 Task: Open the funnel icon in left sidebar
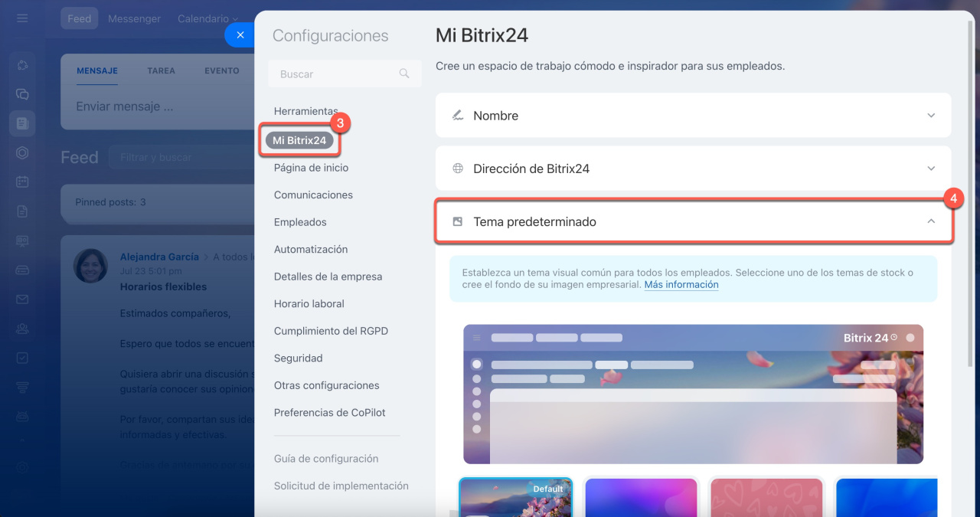(22, 387)
